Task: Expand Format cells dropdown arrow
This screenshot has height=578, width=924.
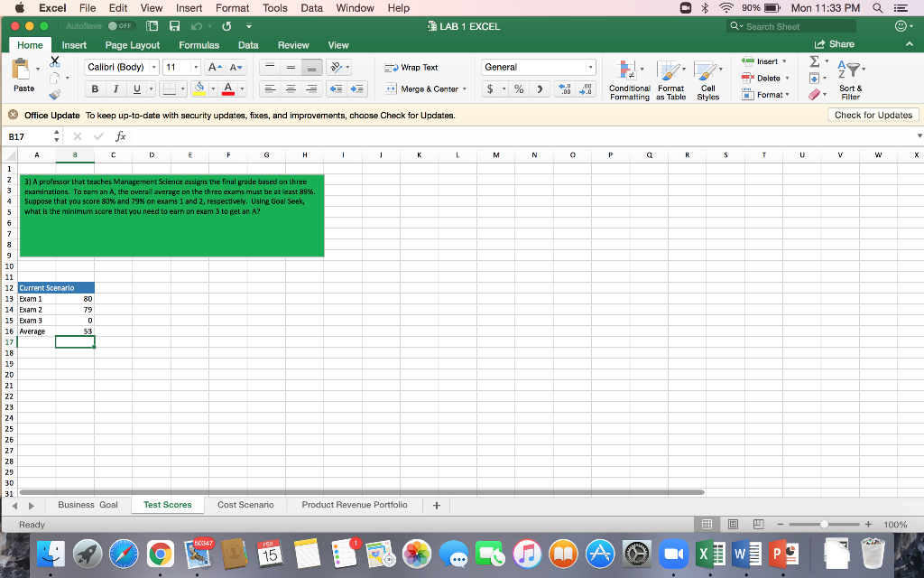Action: coord(787,94)
